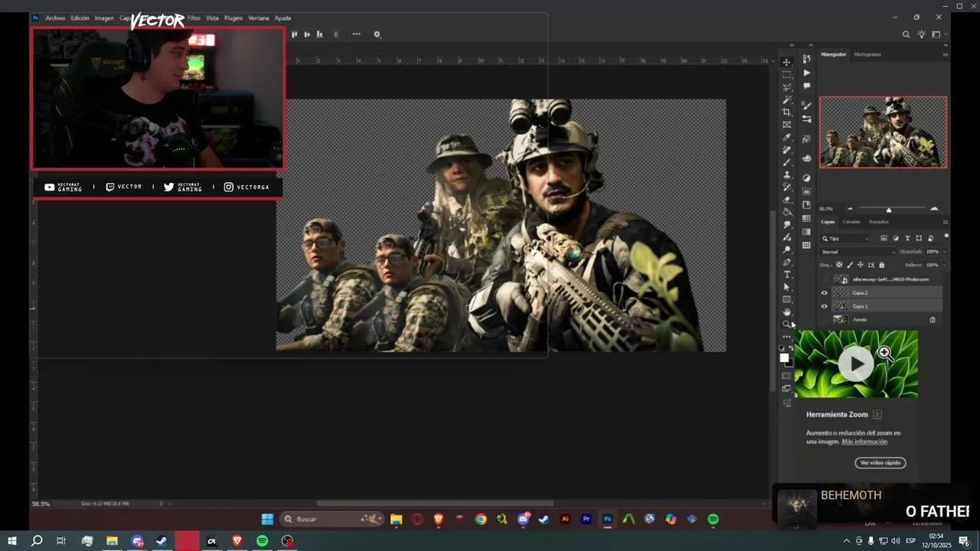Click the navigator zoom slider handle
The height and width of the screenshot is (551, 980).
pyautogui.click(x=889, y=209)
